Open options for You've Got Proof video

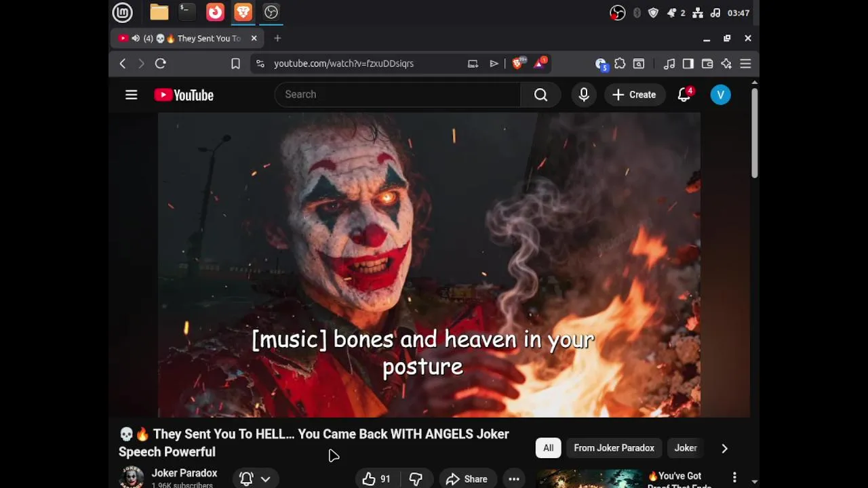pyautogui.click(x=734, y=478)
